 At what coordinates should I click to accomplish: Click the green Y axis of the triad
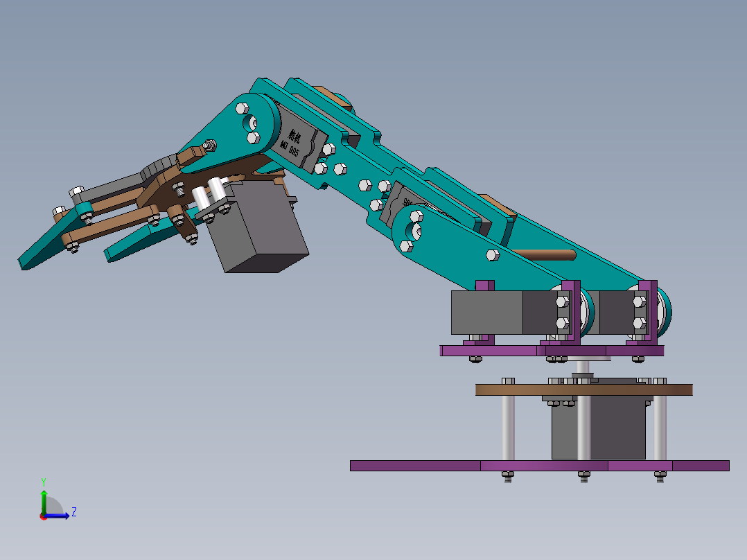[x=44, y=502]
